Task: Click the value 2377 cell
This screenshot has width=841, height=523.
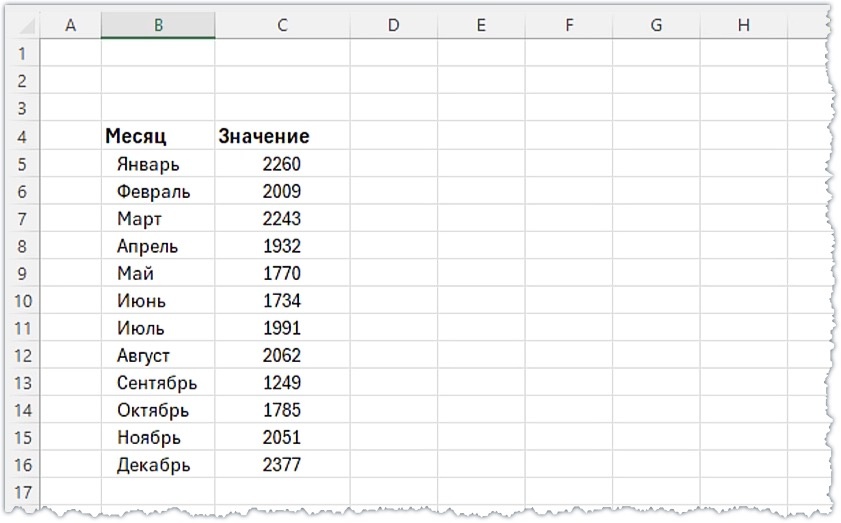Action: [283, 464]
